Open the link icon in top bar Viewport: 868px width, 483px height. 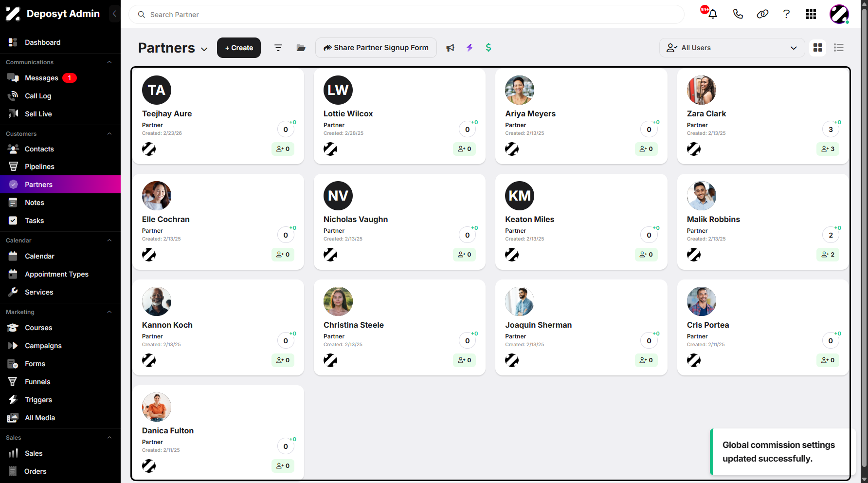tap(762, 14)
